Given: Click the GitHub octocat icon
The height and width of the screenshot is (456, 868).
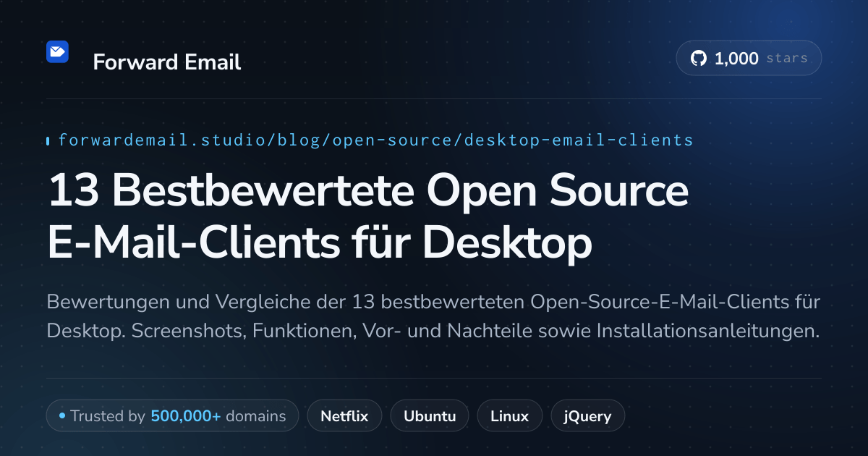Looking at the screenshot, I should coord(699,59).
